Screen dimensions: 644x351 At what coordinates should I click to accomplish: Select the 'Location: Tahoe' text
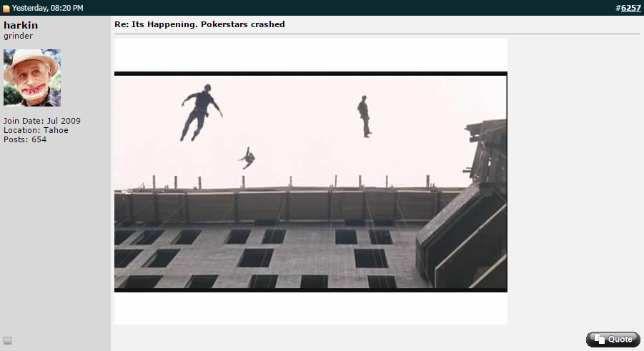point(36,130)
